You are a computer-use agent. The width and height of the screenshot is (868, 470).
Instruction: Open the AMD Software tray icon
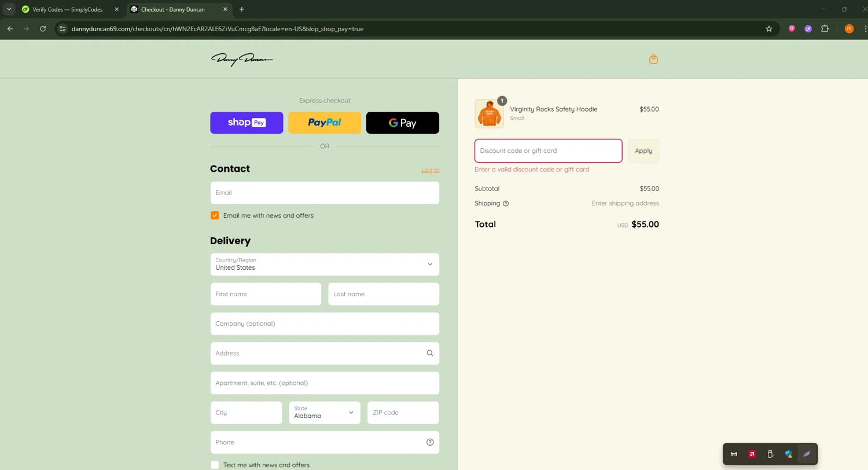[752, 454]
